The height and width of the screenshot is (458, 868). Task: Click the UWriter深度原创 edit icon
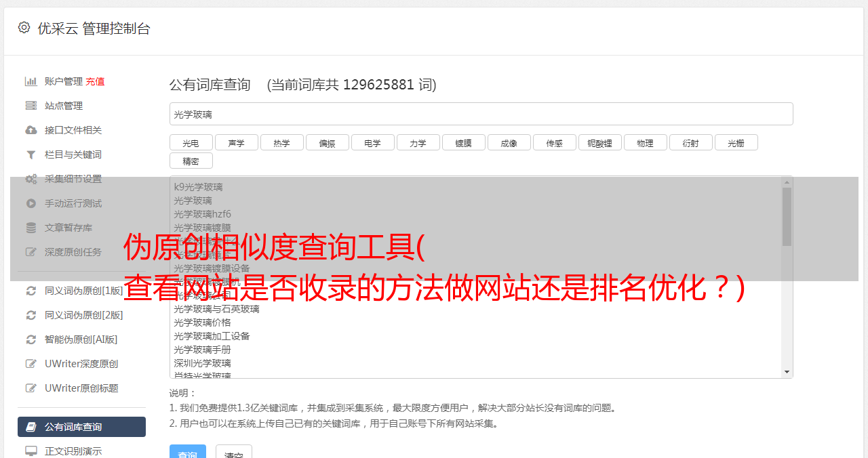click(x=31, y=364)
